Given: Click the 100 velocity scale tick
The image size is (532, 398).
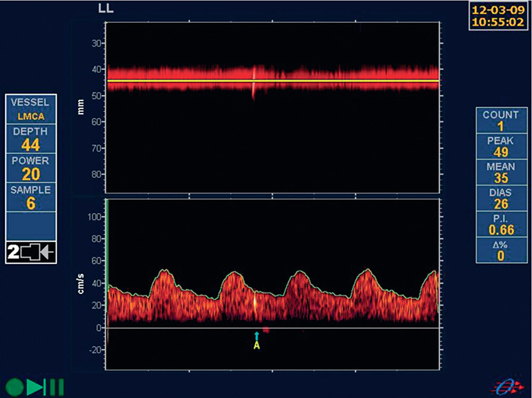Looking at the screenshot, I should 94,216.
